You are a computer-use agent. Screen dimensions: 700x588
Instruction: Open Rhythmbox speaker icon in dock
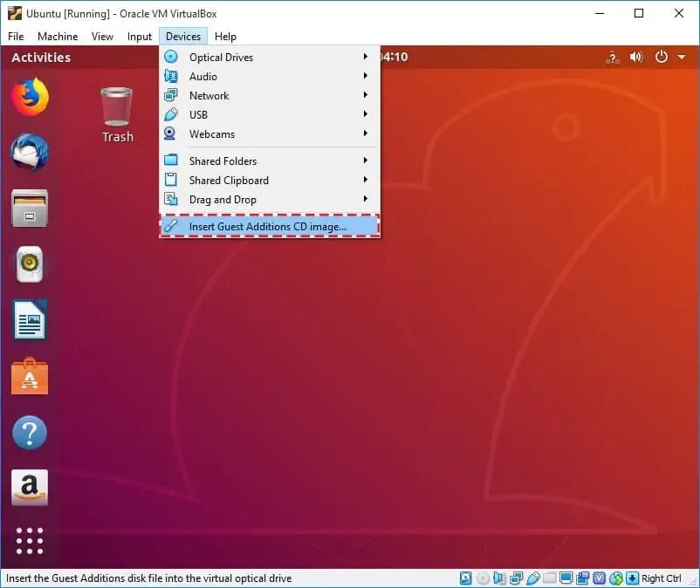[30, 264]
